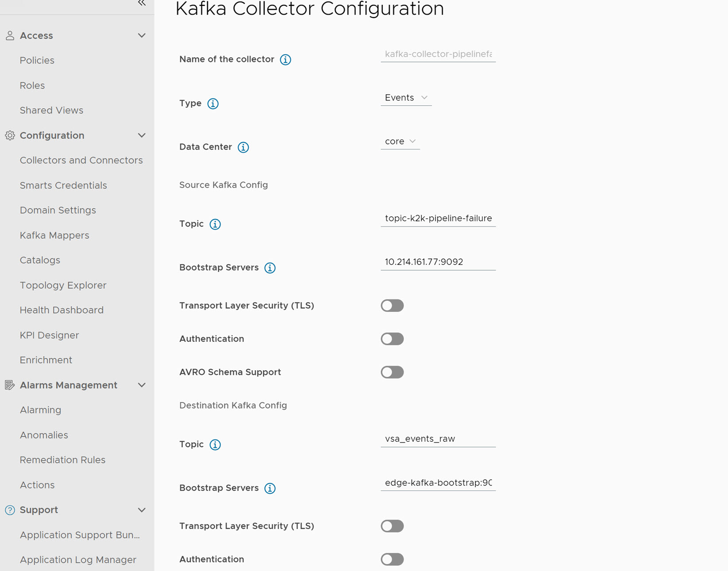Open Anomalies page
The image size is (728, 571).
click(x=44, y=435)
